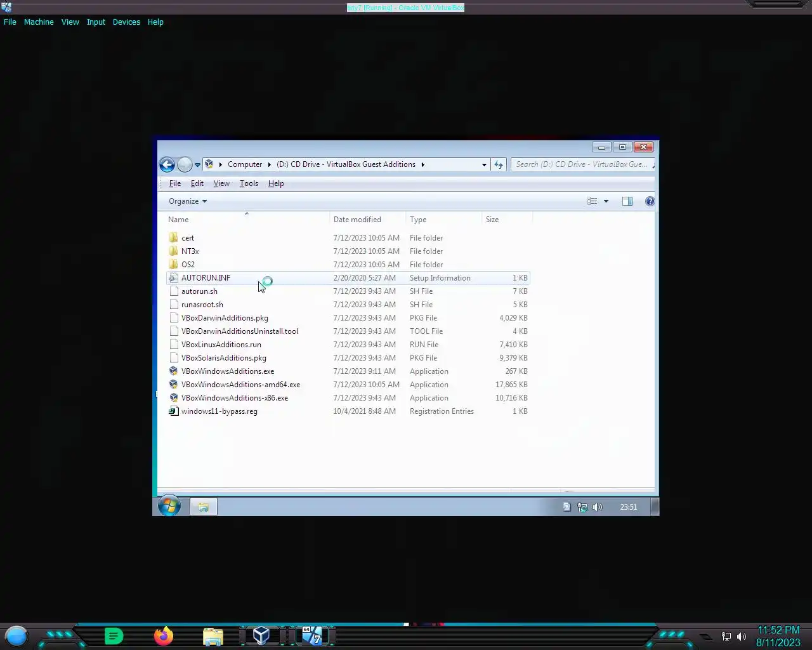Select the autorun.sh file icon
Image resolution: width=812 pixels, height=650 pixels.
pyautogui.click(x=174, y=291)
